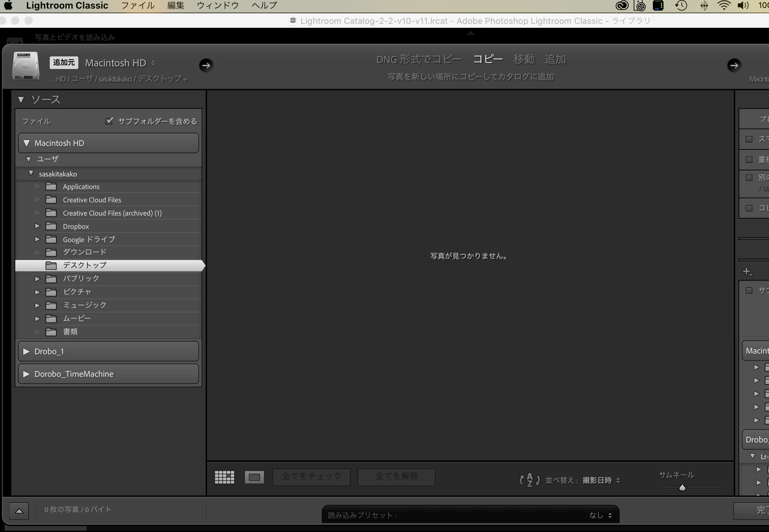Click the Macintosh HD hard drive icon
Viewport: 769px width, 532px height.
(26, 66)
